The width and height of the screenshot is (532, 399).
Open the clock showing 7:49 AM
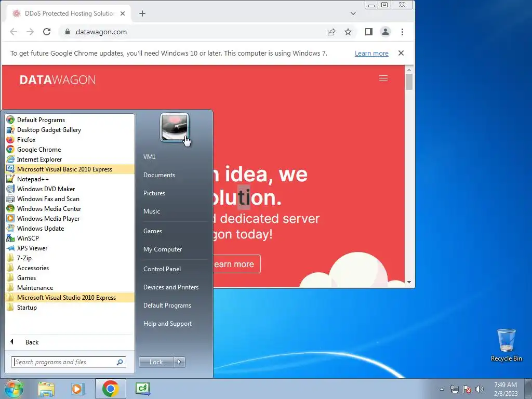(506, 389)
